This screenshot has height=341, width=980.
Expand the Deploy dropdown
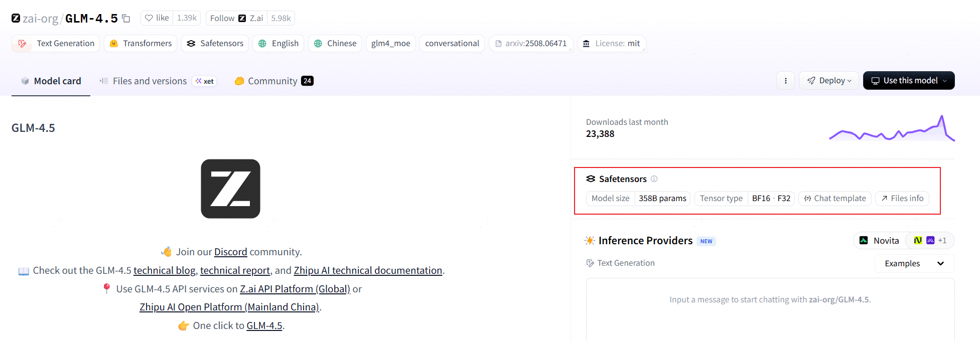coord(829,80)
